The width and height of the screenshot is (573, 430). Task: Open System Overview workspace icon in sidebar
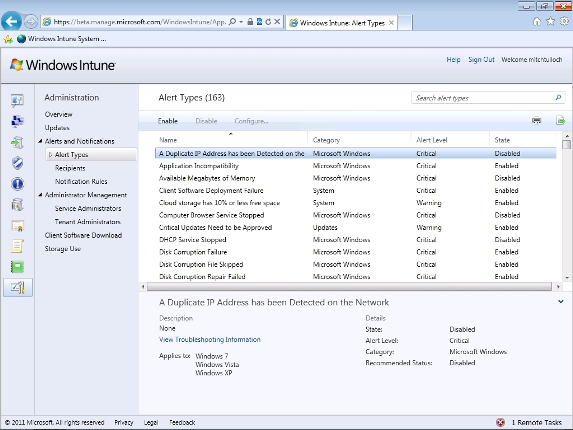pos(17,100)
